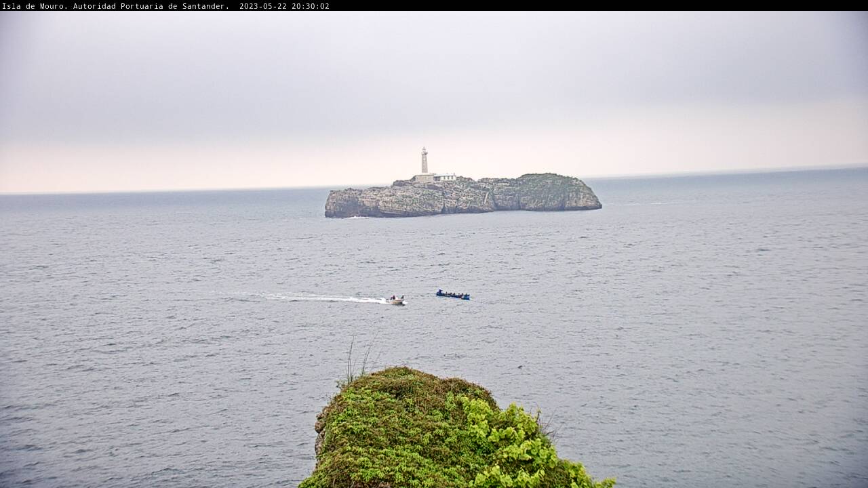Click the gray overcast sky above the lighthouse
Viewport: 868px width, 488px height.
coord(425,81)
